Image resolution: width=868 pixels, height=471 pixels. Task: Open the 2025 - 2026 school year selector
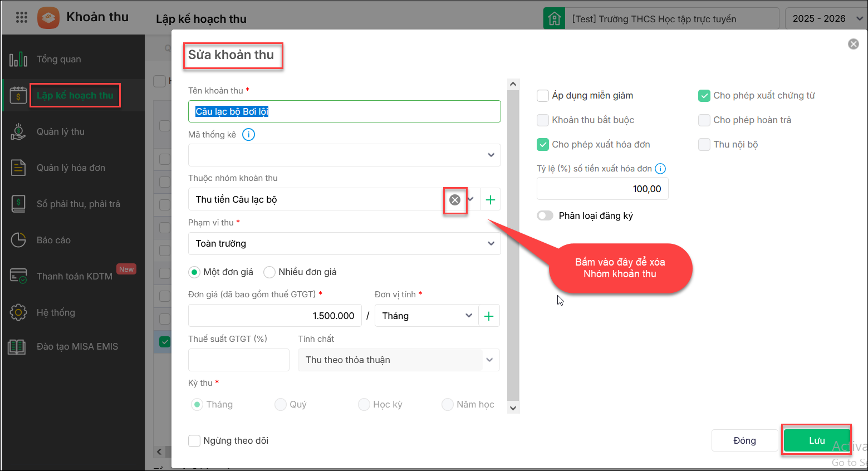825,18
